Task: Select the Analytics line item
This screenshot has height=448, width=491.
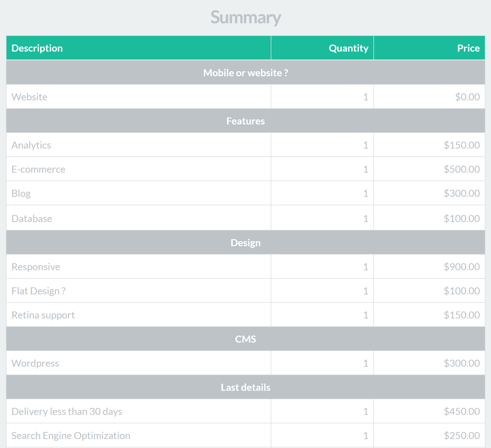Action: (x=31, y=145)
